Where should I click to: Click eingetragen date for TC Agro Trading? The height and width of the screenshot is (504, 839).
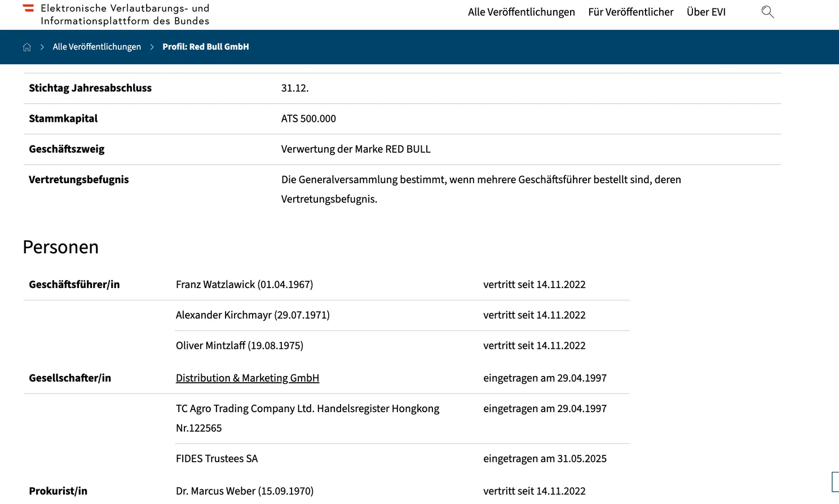(545, 409)
